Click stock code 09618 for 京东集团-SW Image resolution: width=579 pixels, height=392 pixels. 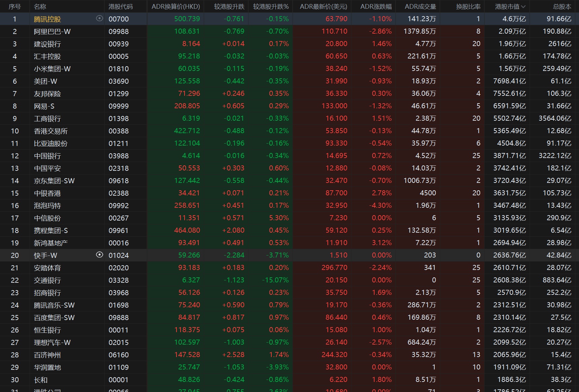click(x=118, y=181)
